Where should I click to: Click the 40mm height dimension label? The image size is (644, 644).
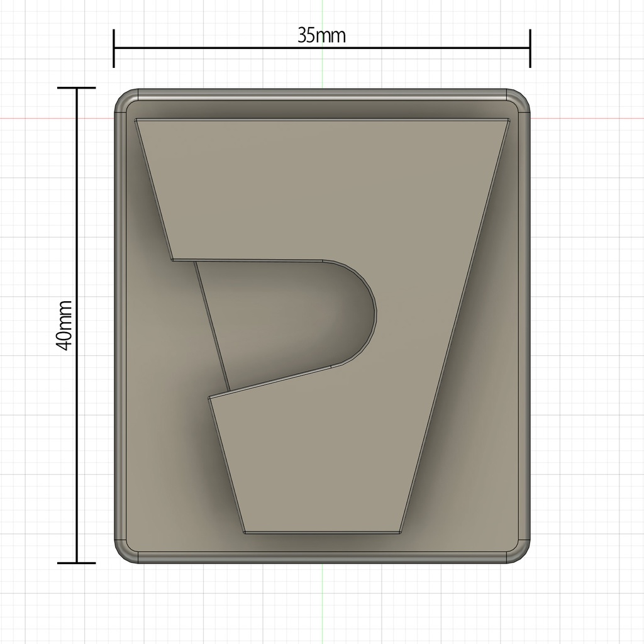click(64, 326)
